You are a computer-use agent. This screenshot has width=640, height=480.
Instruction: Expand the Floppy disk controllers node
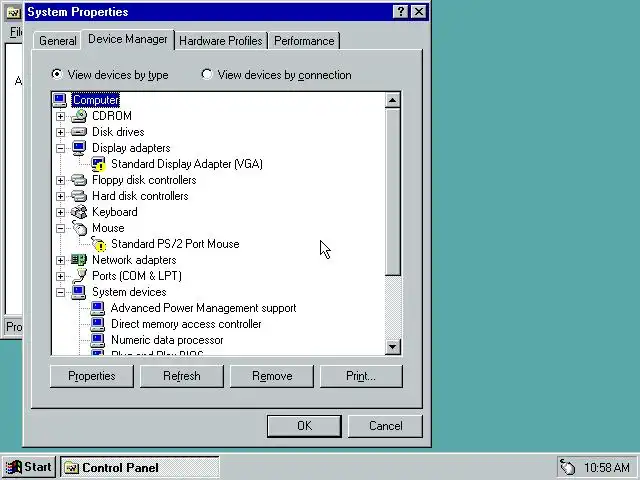(60, 180)
